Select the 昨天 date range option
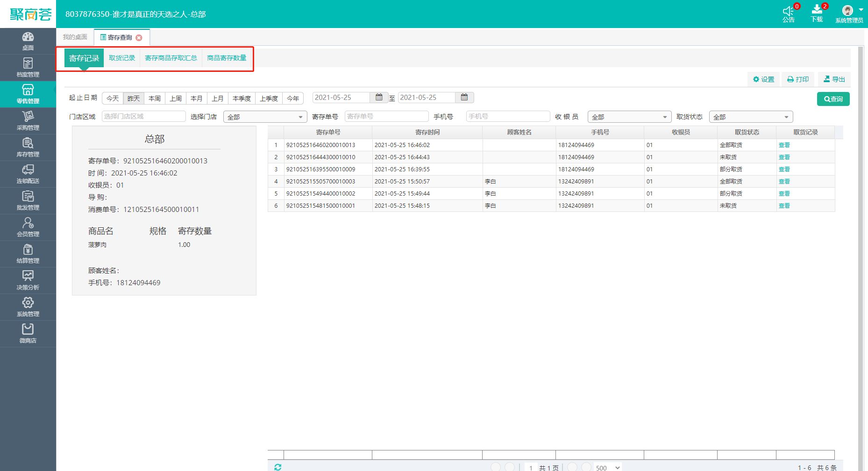 coord(134,98)
